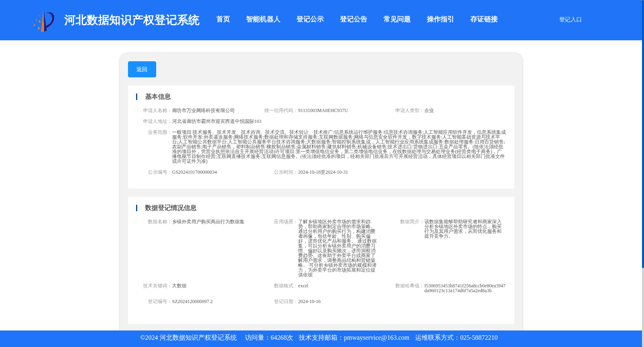The width and height of the screenshot is (644, 347).
Task: Click contact number 025-58872210
Action: point(479,338)
